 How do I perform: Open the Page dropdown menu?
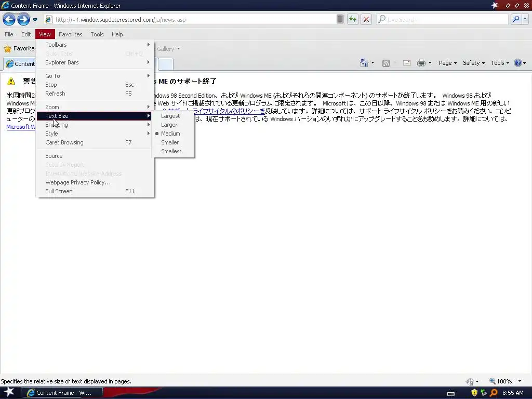point(447,63)
